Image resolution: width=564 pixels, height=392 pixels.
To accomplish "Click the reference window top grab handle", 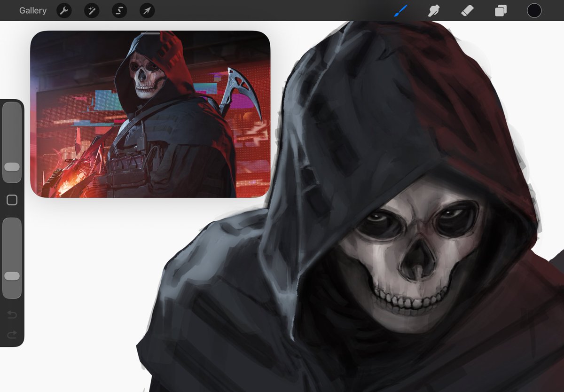I will tap(150, 33).
